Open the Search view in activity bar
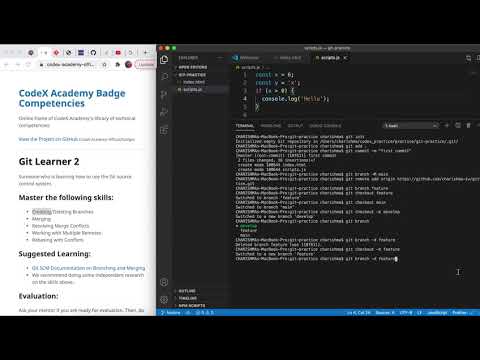480x360 pixels. point(164,77)
